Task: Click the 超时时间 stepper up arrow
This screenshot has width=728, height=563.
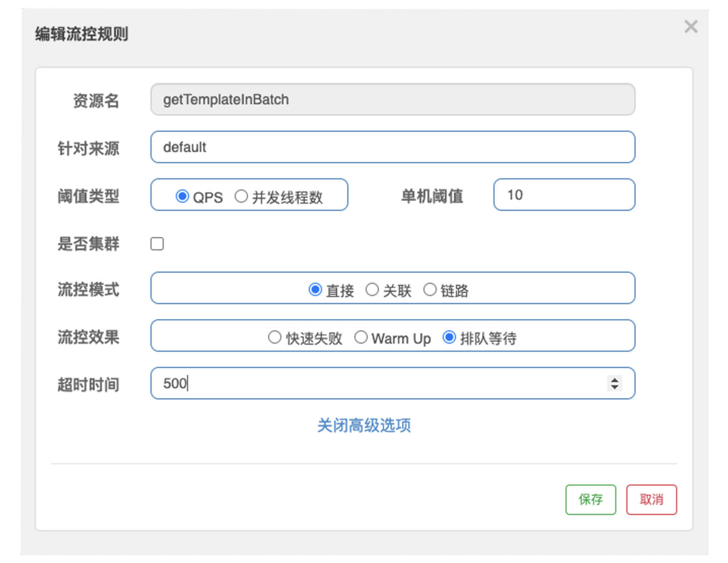Action: 614,380
